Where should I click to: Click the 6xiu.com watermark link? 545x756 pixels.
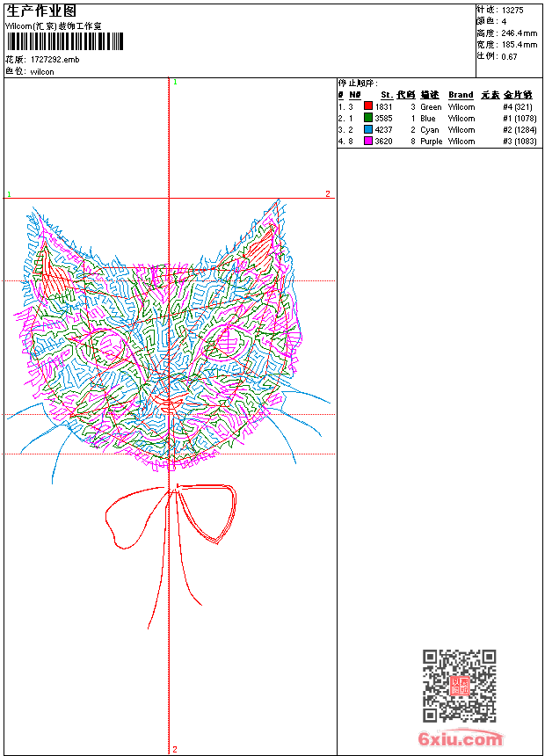pyautogui.click(x=461, y=739)
